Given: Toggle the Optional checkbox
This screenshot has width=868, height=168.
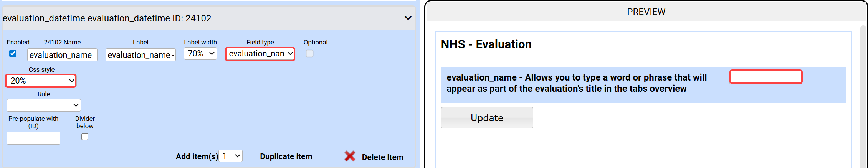Looking at the screenshot, I should click(309, 54).
